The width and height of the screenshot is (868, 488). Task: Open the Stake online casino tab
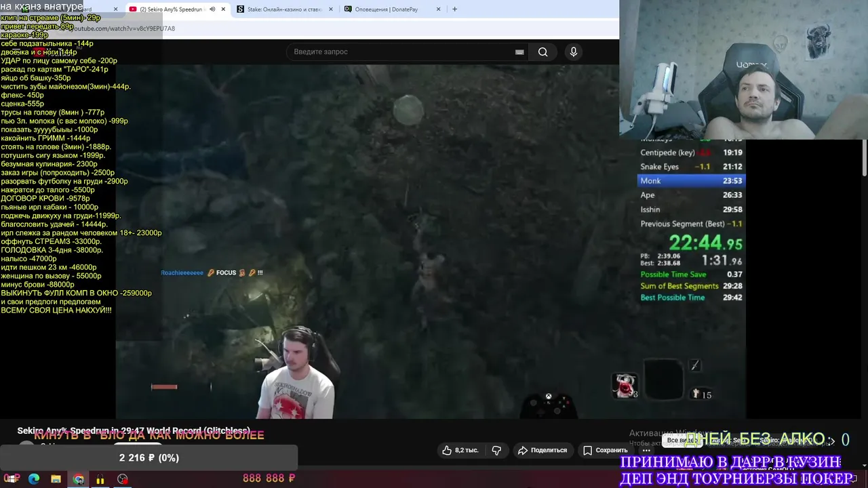pyautogui.click(x=283, y=9)
